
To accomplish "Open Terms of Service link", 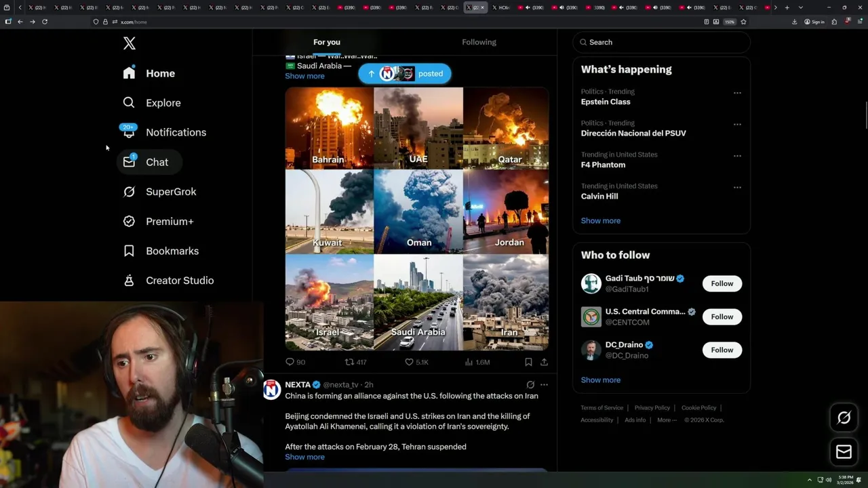I will tap(601, 408).
